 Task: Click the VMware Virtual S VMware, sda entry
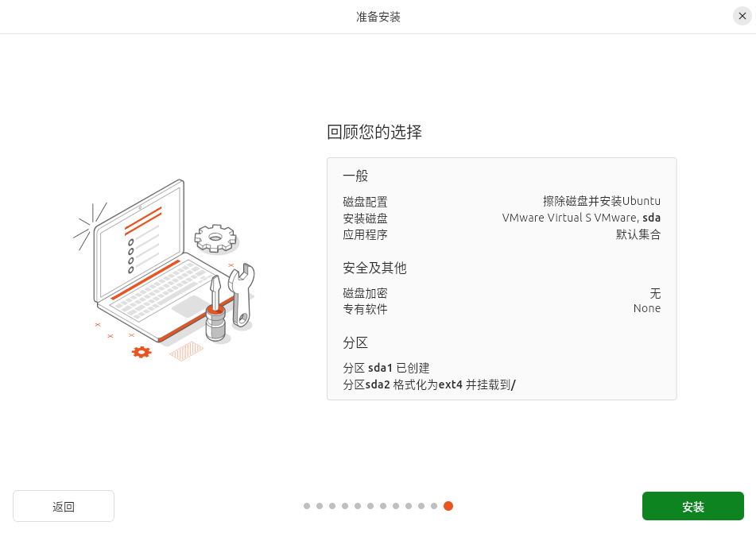[x=581, y=218]
